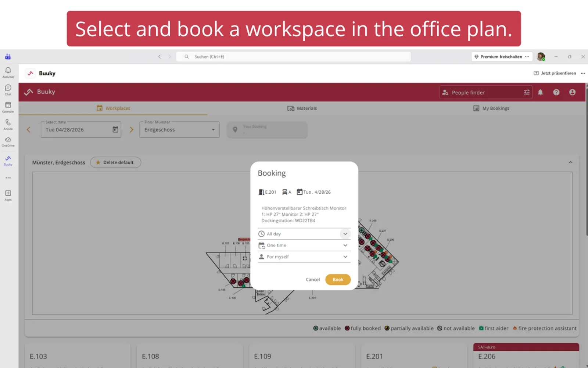Open the E.103 room card
The width and height of the screenshot is (588, 368).
(77, 356)
